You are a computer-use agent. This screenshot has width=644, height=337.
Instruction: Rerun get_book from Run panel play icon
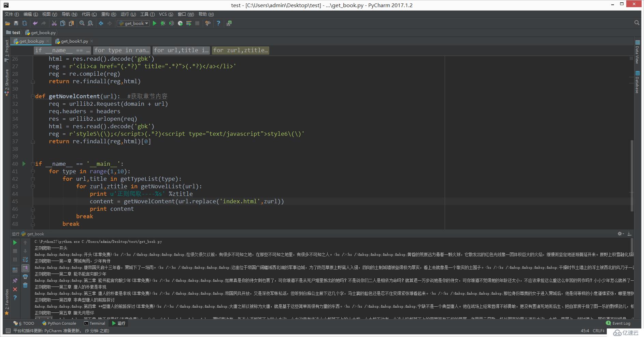(x=15, y=243)
